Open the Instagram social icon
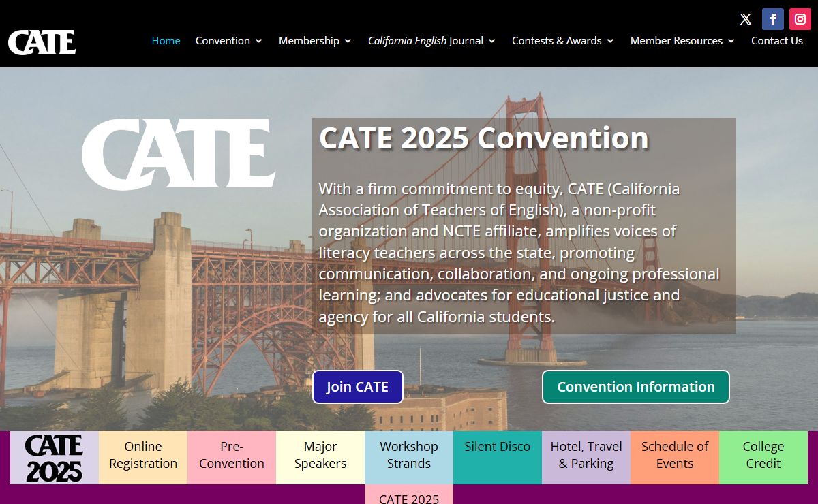The width and height of the screenshot is (818, 504). [800, 19]
